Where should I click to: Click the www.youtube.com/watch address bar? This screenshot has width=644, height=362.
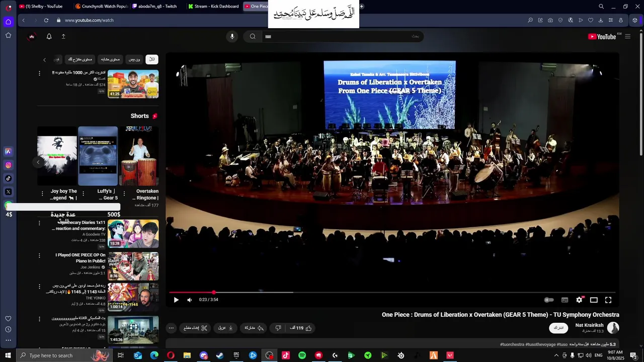[x=90, y=20]
